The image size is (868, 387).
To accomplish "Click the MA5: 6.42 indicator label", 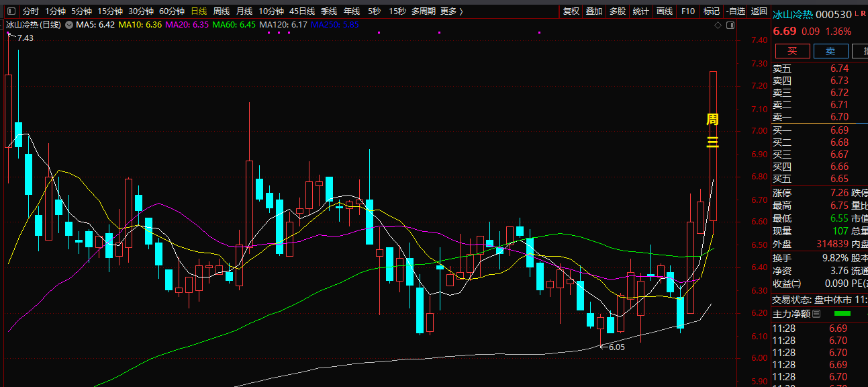I will click(96, 25).
